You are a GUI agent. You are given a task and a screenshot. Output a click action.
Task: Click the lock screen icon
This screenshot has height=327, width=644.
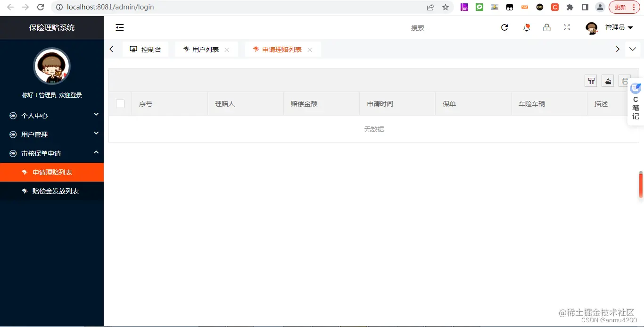click(547, 27)
